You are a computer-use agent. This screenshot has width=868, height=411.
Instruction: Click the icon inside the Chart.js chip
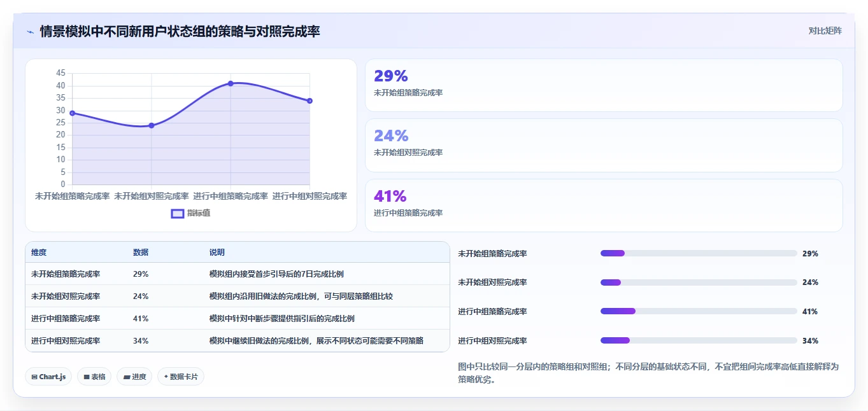click(34, 377)
